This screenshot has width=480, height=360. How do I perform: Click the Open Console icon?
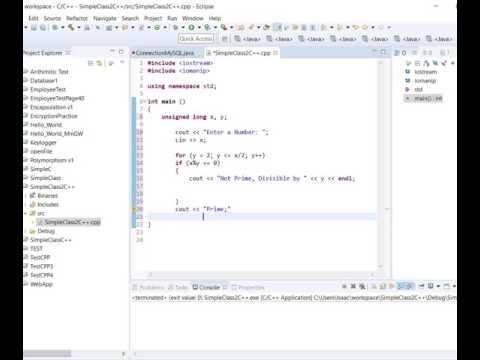pos(446,286)
